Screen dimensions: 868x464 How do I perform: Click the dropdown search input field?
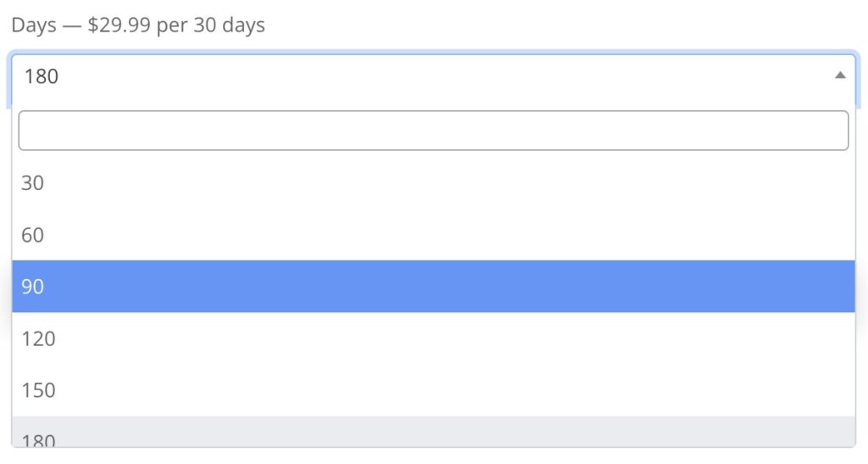pyautogui.click(x=433, y=131)
